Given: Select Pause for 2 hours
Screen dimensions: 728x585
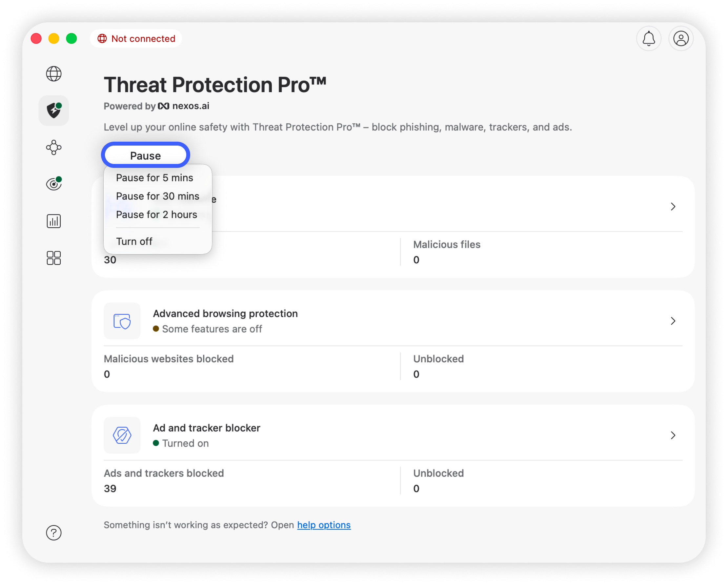Looking at the screenshot, I should click(156, 215).
